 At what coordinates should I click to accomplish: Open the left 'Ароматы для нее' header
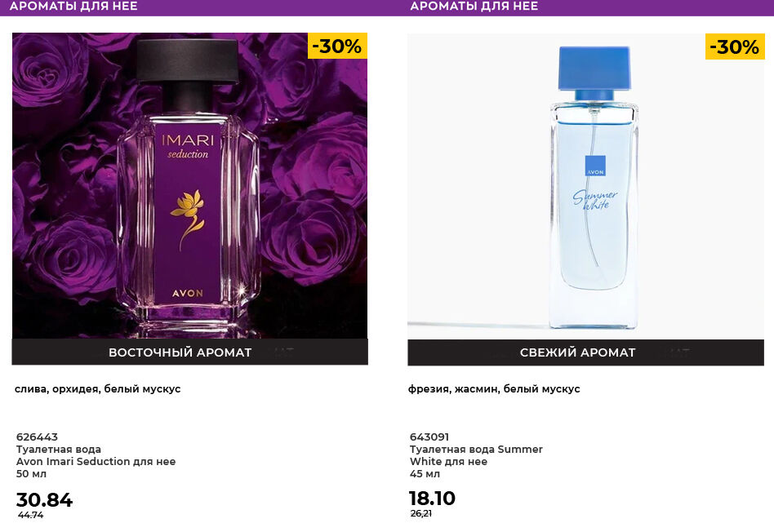pyautogui.click(x=73, y=7)
